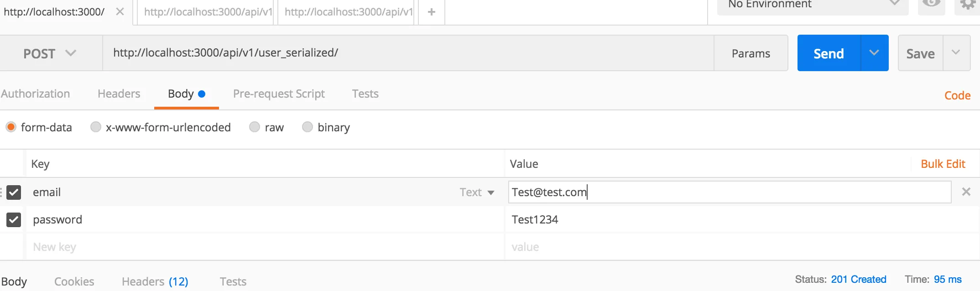Close the first localhost:3000 request tab
The height and width of the screenshot is (291, 980).
(120, 12)
